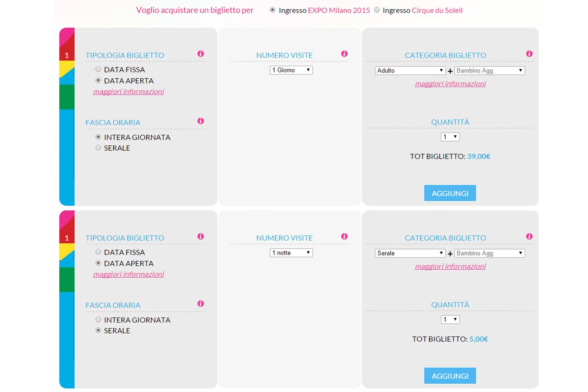Screen dimensions: 588x392
Task: Open the 'Adulto' category dropdown
Action: click(x=410, y=71)
